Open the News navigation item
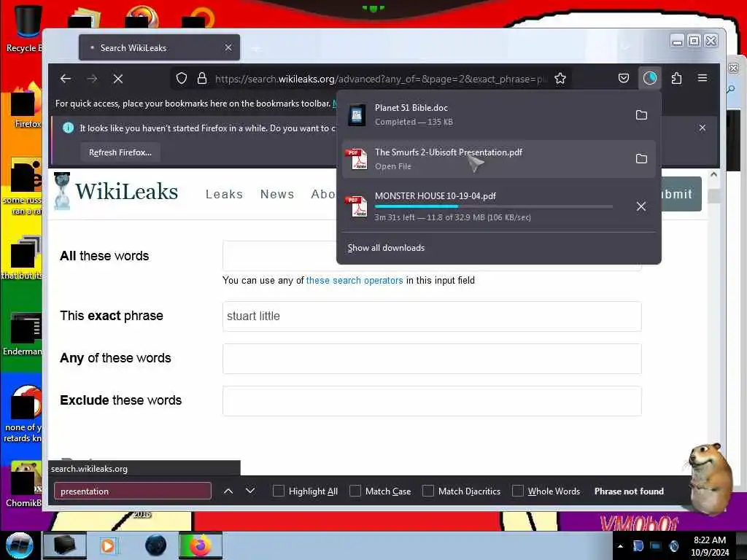This screenshot has width=747, height=560. pos(277,194)
